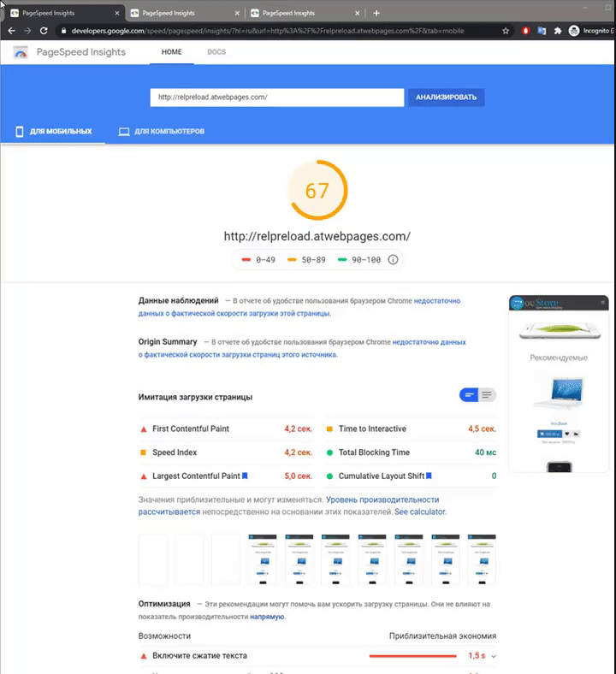Click the Приблизительная экономия column header

[x=442, y=636]
